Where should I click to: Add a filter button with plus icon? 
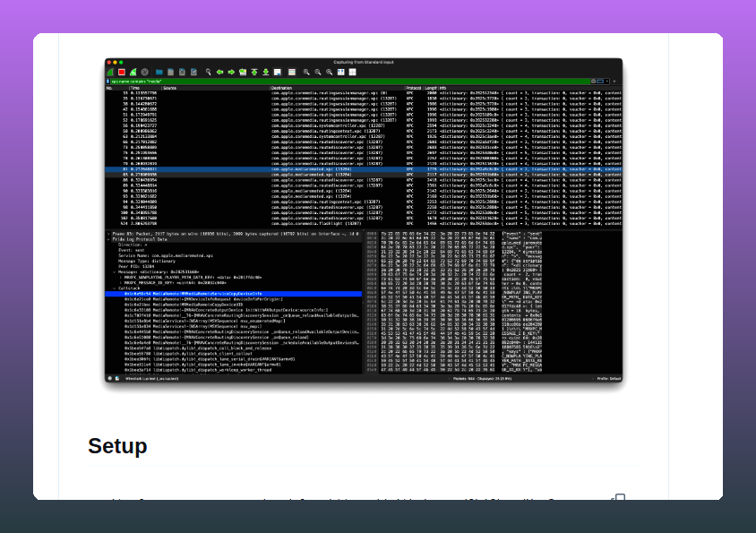614,82
